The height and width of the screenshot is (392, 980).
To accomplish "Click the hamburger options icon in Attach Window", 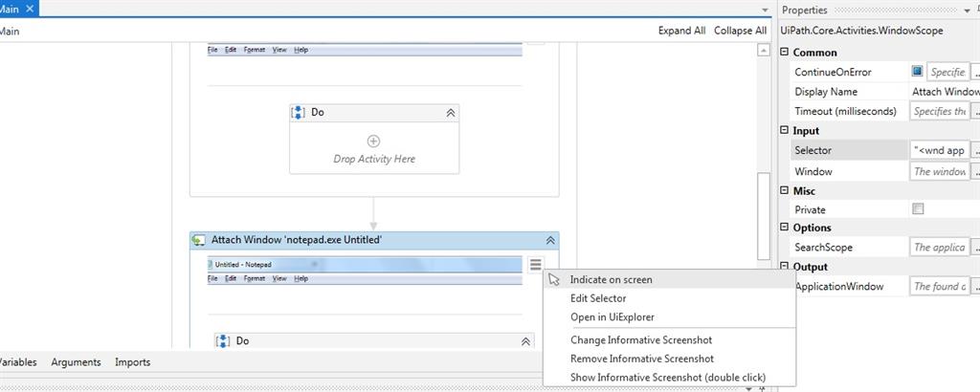I will 535,265.
